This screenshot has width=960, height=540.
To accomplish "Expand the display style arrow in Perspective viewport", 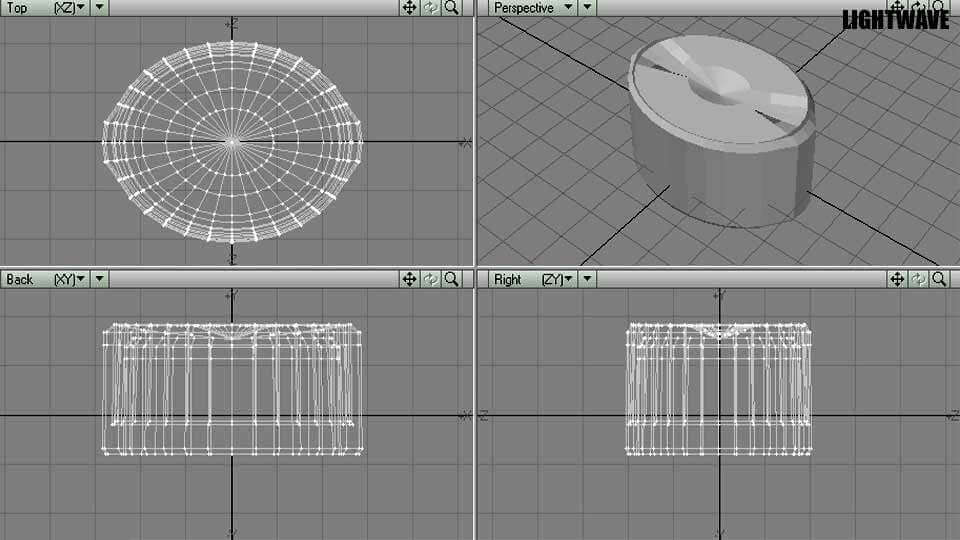I will tap(588, 8).
